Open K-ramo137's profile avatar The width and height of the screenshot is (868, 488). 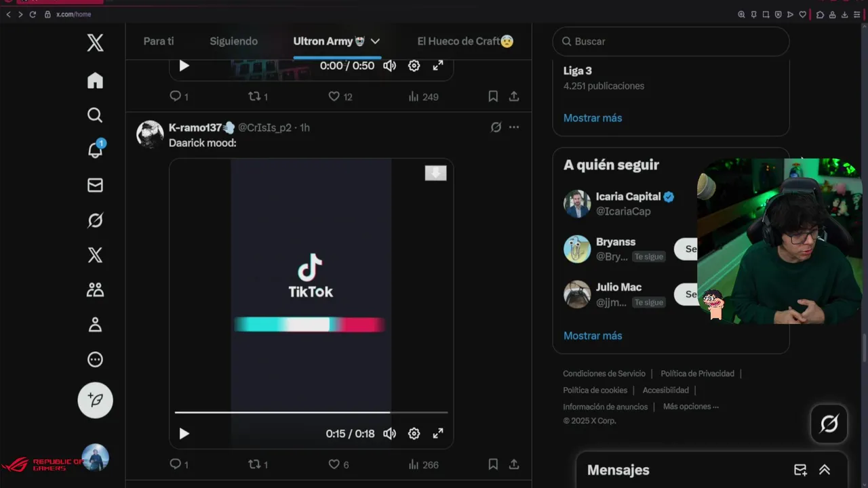coord(150,134)
